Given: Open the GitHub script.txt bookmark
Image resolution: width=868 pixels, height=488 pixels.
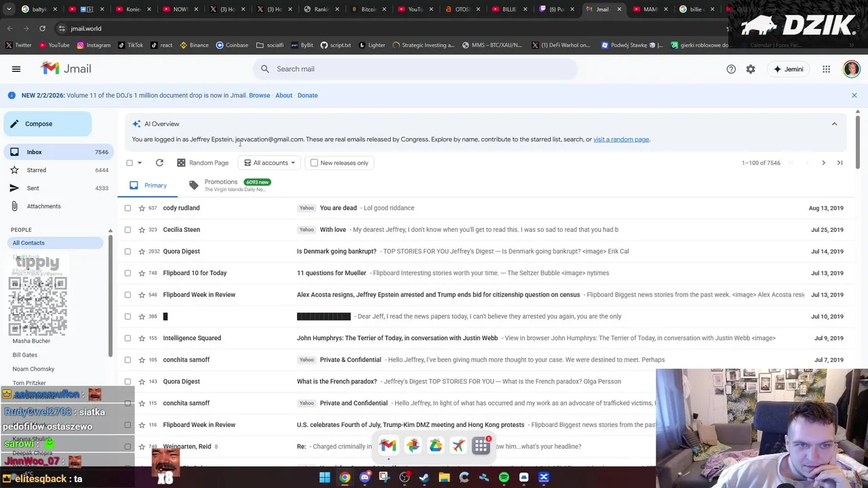Looking at the screenshot, I should pos(336,45).
